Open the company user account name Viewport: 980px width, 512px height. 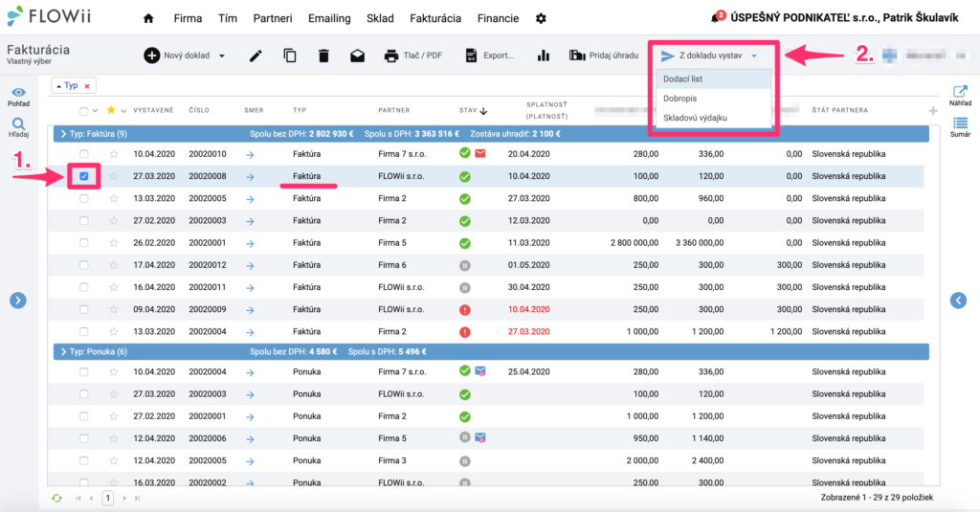tap(844, 17)
